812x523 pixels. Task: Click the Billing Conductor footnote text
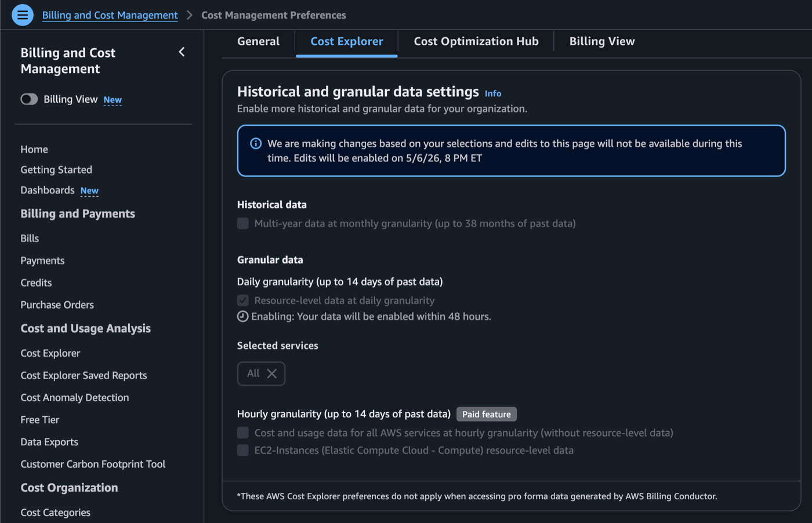pyautogui.click(x=477, y=496)
